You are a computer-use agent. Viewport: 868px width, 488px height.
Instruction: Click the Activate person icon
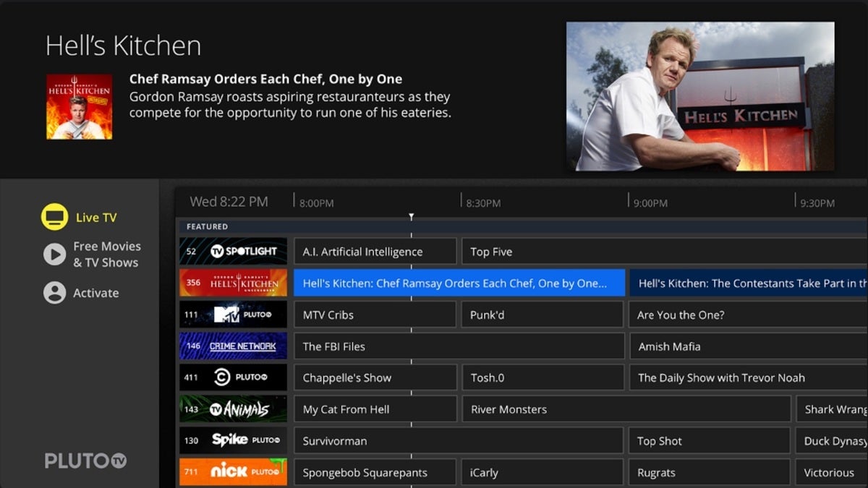pyautogui.click(x=54, y=293)
